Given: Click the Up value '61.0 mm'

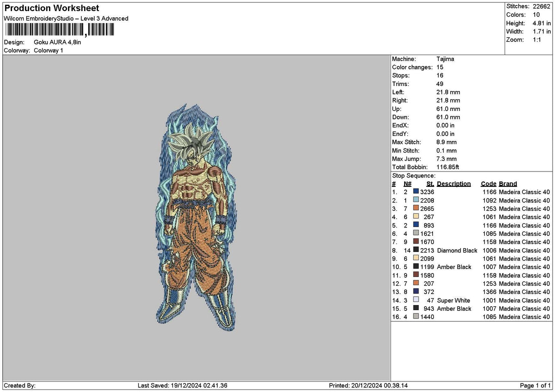Looking at the screenshot, I should tap(448, 109).
